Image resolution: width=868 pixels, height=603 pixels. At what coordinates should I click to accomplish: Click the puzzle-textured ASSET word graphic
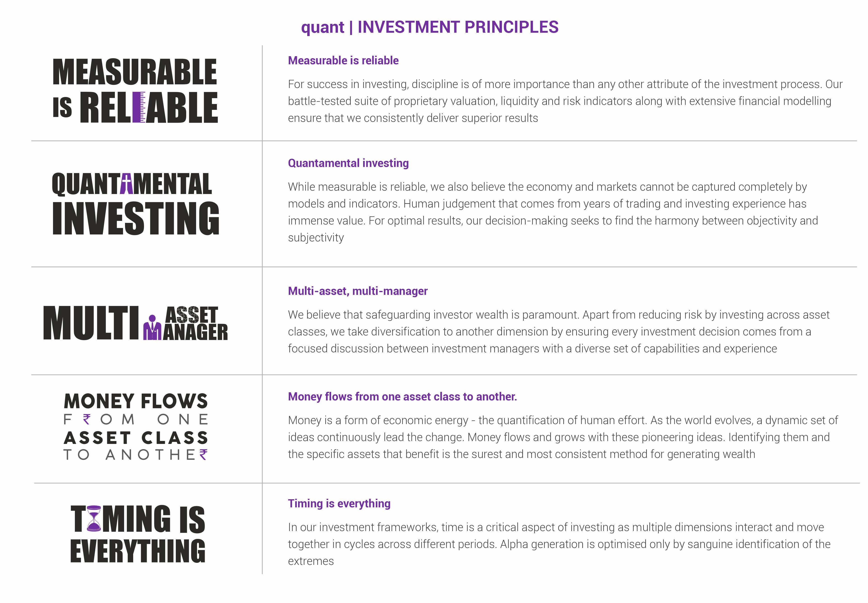[191, 314]
